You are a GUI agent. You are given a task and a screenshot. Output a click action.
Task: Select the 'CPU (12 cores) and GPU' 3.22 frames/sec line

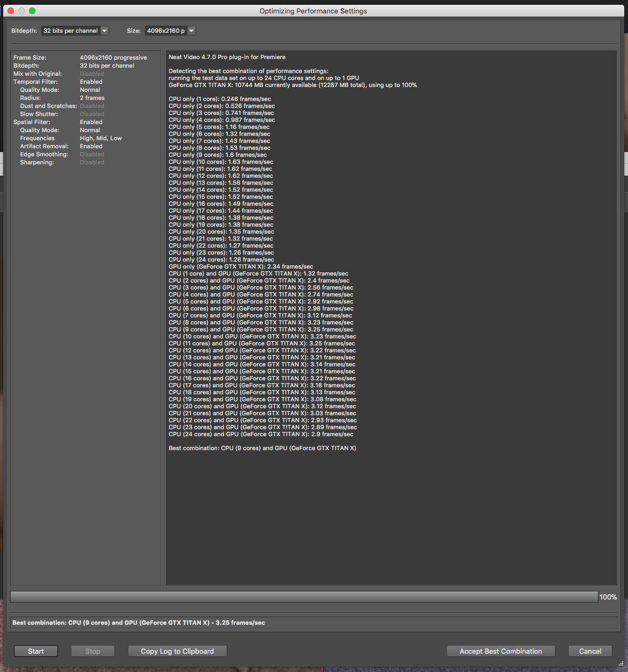pyautogui.click(x=262, y=350)
